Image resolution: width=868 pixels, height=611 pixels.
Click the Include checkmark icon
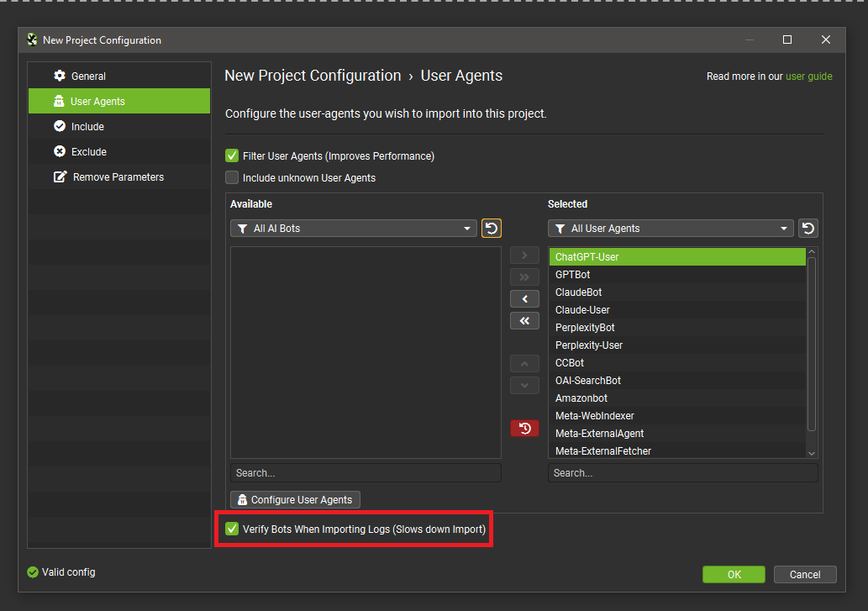(59, 126)
